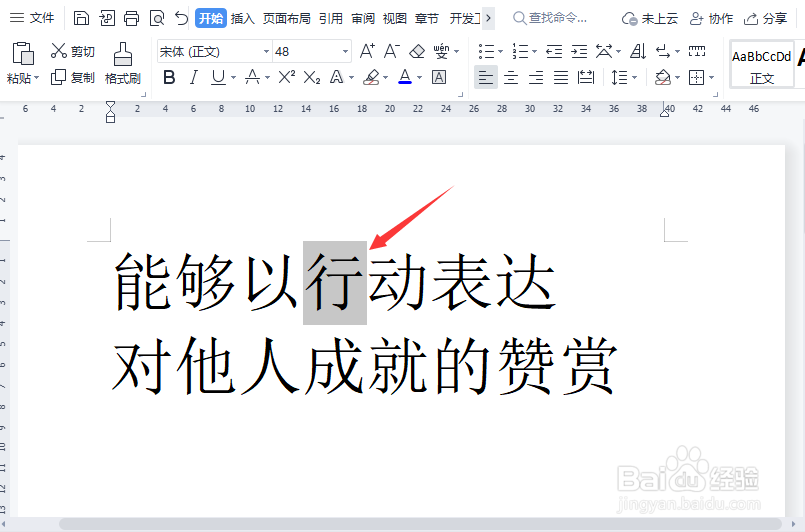
Task: Toggle Italic formatting
Action: (x=194, y=78)
